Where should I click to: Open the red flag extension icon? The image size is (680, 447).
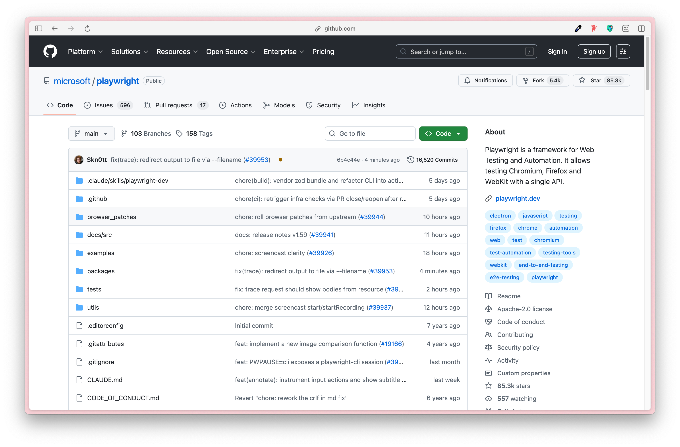(594, 29)
